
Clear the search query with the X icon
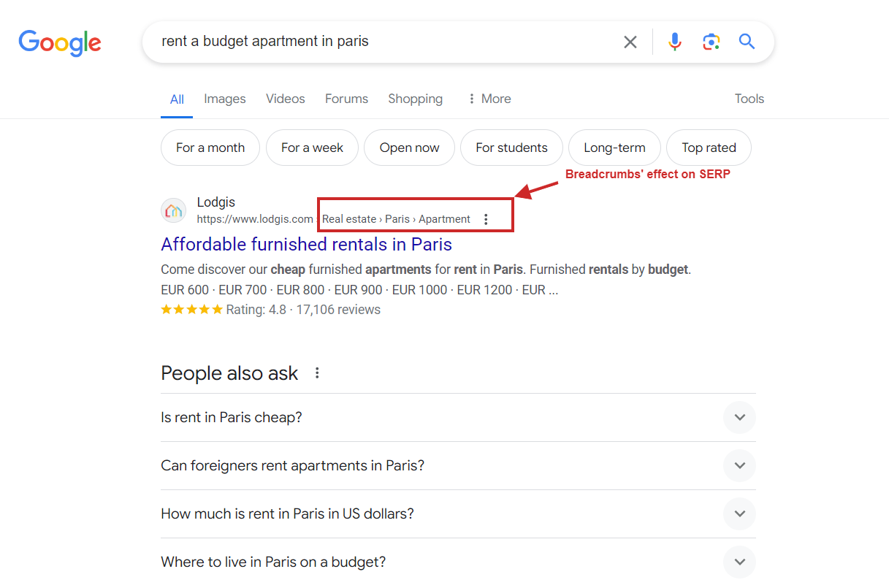tap(630, 42)
